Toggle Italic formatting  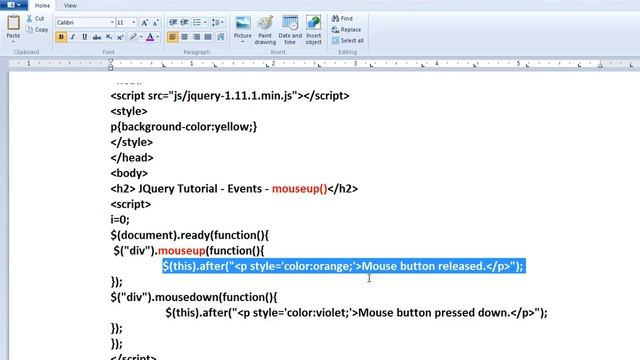click(x=73, y=37)
